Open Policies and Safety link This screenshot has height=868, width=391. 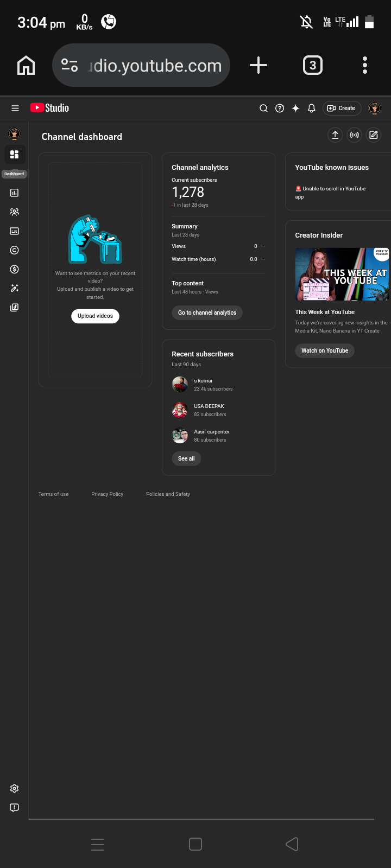[168, 494]
